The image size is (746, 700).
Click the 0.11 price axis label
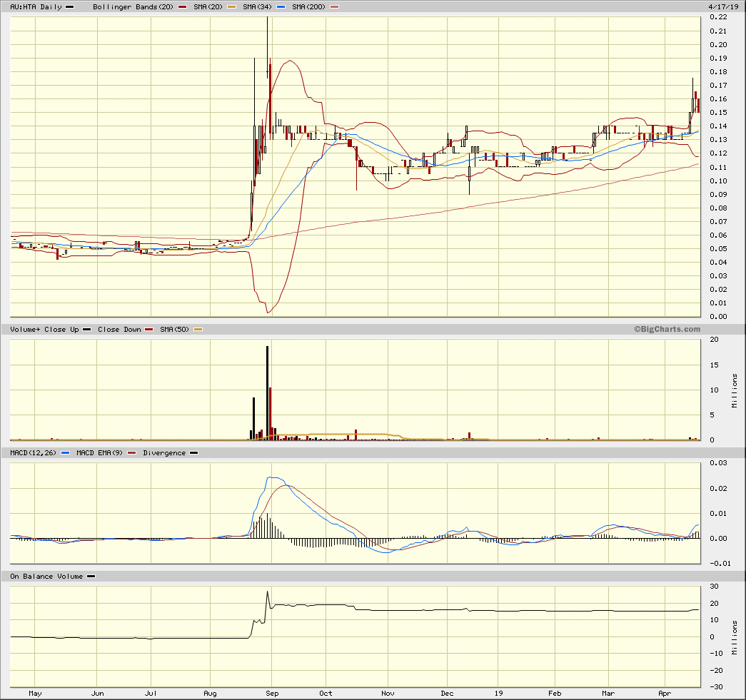[x=718, y=168]
